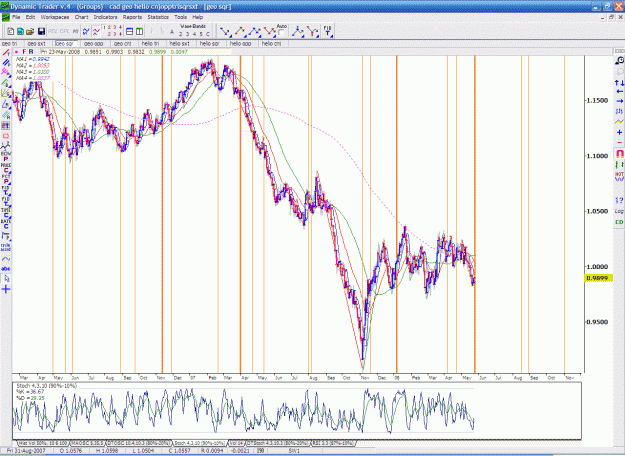The image size is (625, 456).
Task: Select Wave Bands letter C
Action: click(207, 34)
